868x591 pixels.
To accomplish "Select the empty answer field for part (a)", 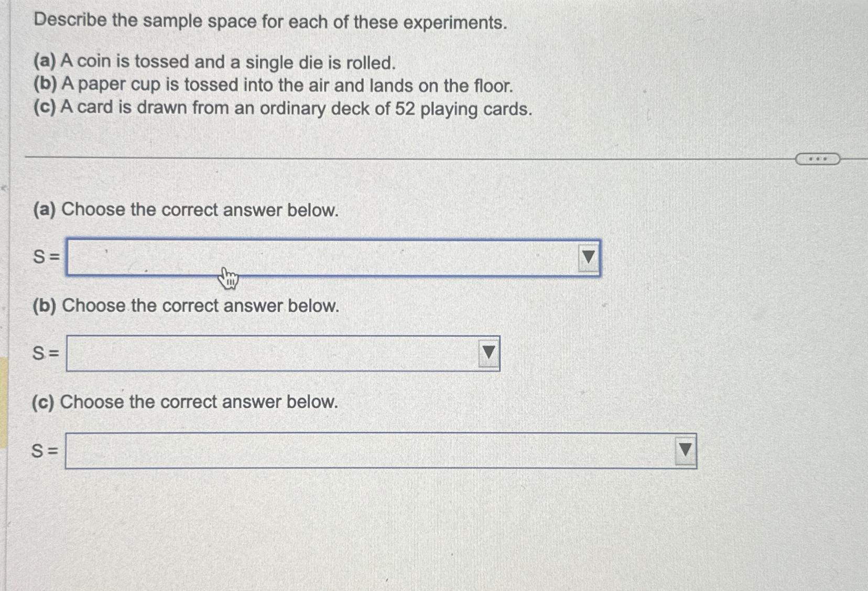I will pyautogui.click(x=314, y=256).
